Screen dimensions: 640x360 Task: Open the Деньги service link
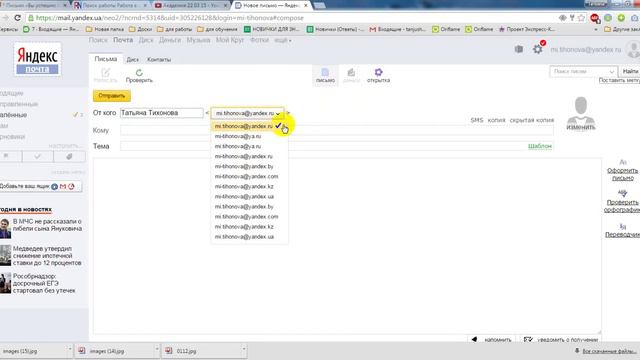pos(170,40)
